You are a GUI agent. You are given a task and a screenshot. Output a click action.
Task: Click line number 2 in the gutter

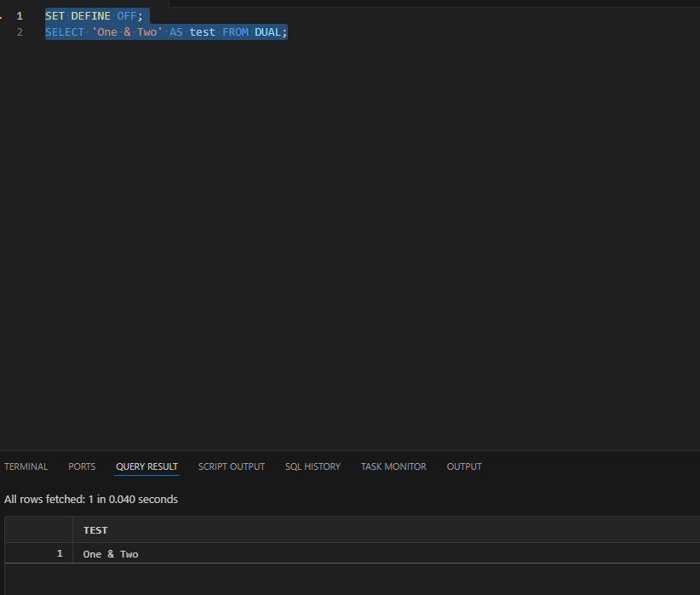point(20,32)
